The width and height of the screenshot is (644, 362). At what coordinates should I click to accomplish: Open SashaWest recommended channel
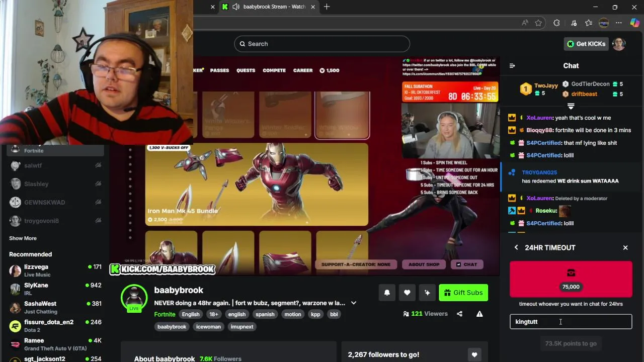[55, 307]
